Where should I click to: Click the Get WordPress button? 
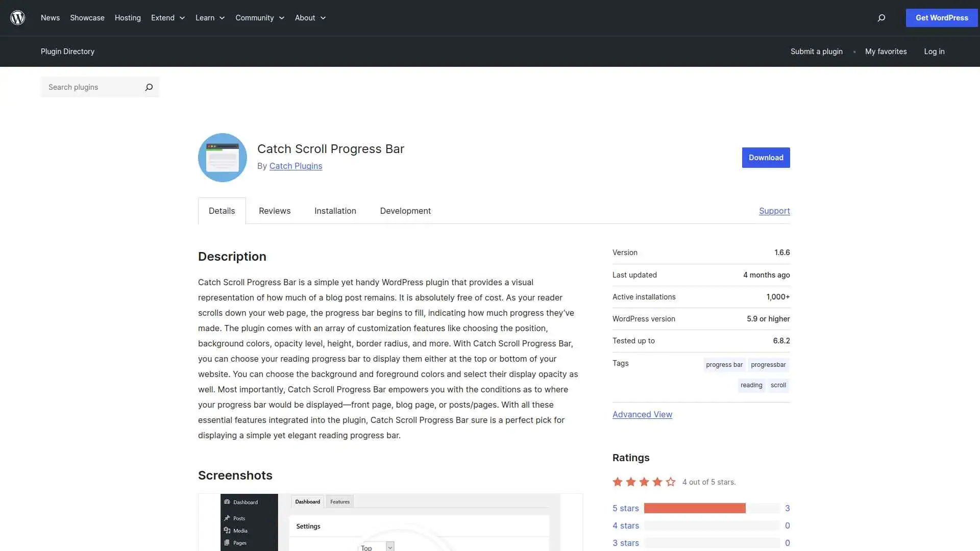click(x=941, y=18)
